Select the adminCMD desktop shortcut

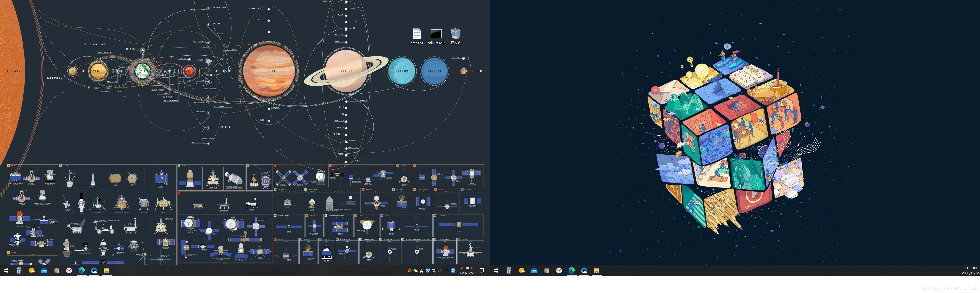(x=436, y=34)
